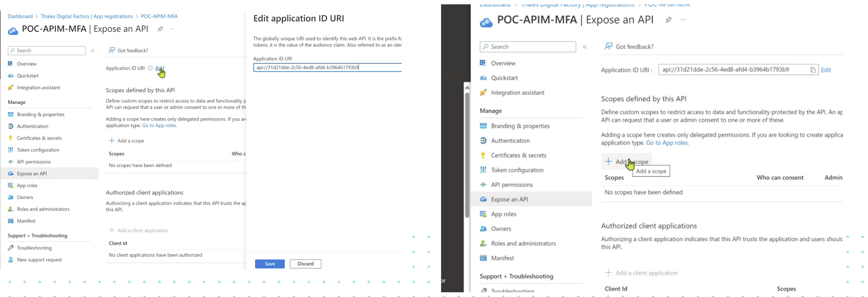Click POC-APIM-MFA breadcrumb in left panel
The image size is (868, 297).
[159, 16]
